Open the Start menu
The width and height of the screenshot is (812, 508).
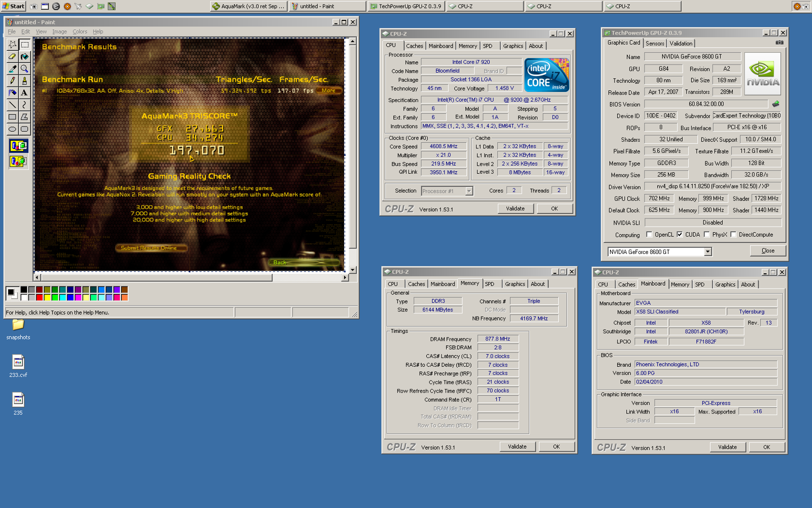13,6
